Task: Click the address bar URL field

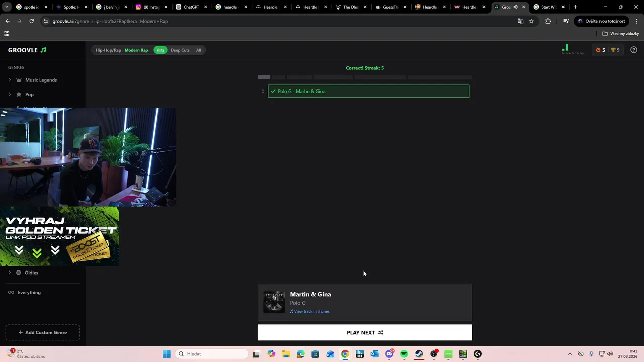Action: point(282,21)
